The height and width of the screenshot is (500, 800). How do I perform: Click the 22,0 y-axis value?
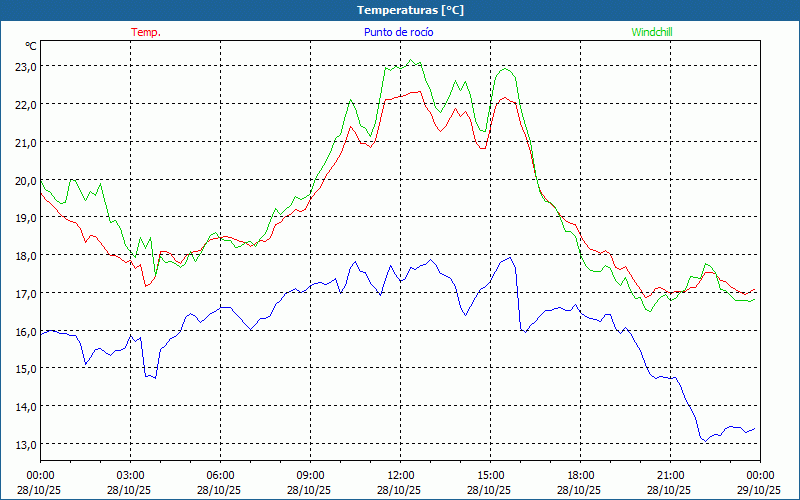(25, 105)
